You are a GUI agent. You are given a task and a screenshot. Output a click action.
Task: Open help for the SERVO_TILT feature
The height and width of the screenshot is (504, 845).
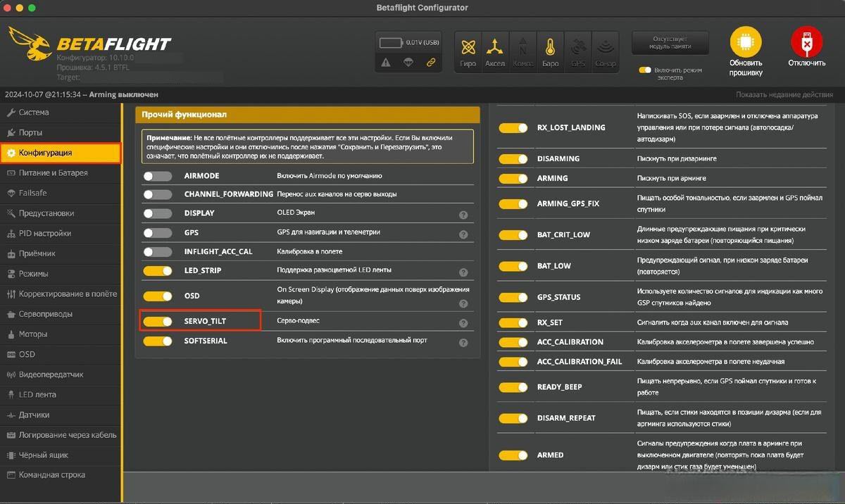[463, 323]
